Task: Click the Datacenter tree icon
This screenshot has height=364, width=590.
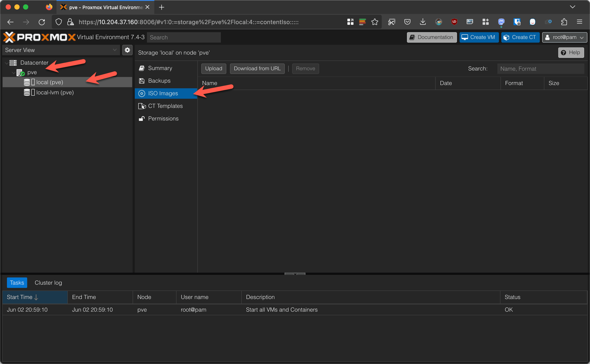Action: tap(13, 63)
